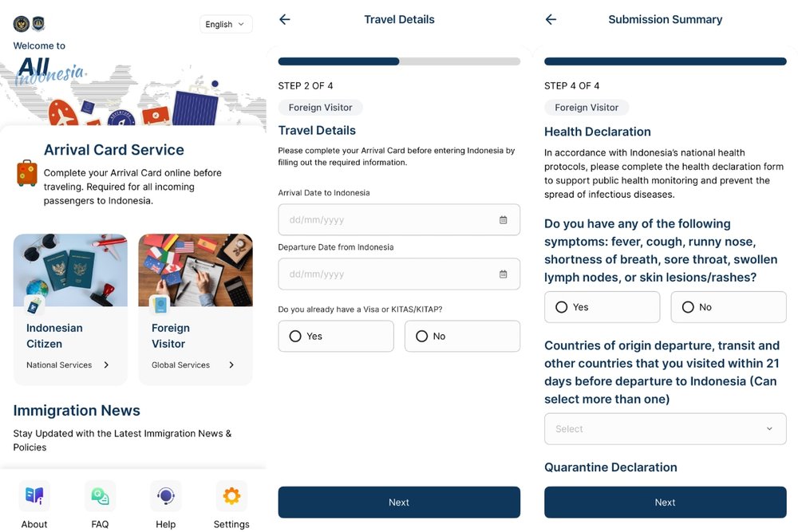Open Settings from the bottom bar
Screen dimensions: 798x532
click(231, 495)
